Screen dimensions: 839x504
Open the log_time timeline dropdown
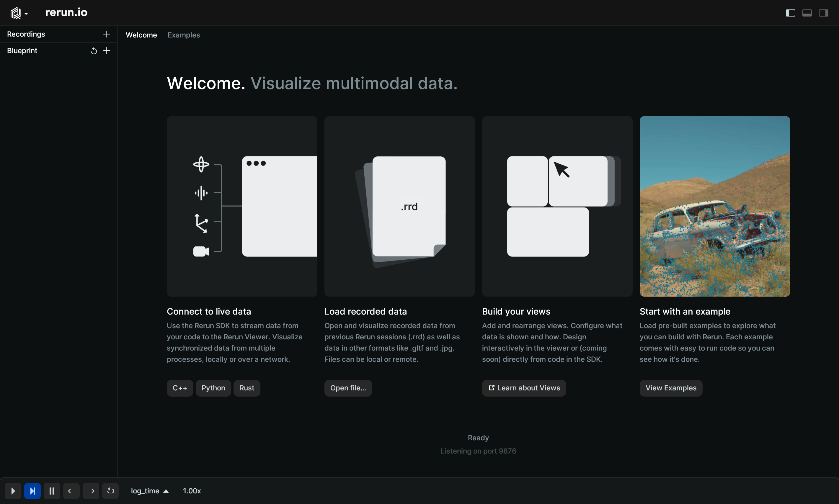pyautogui.click(x=150, y=491)
